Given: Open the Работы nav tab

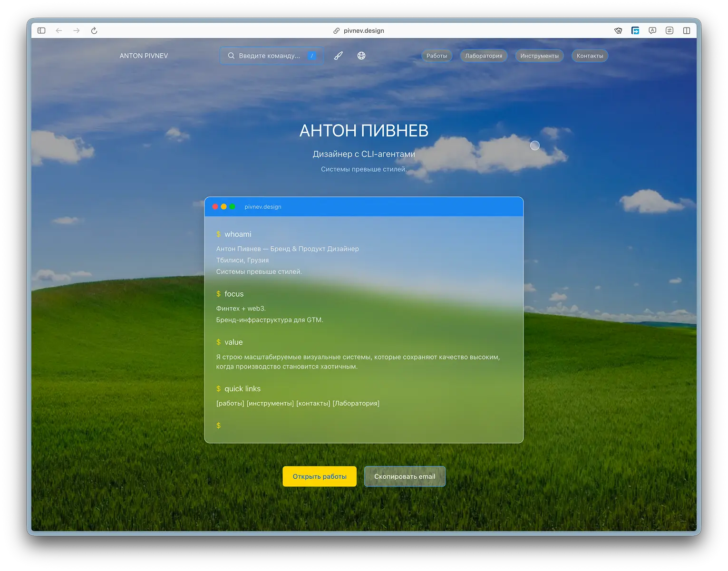Looking at the screenshot, I should pos(437,56).
